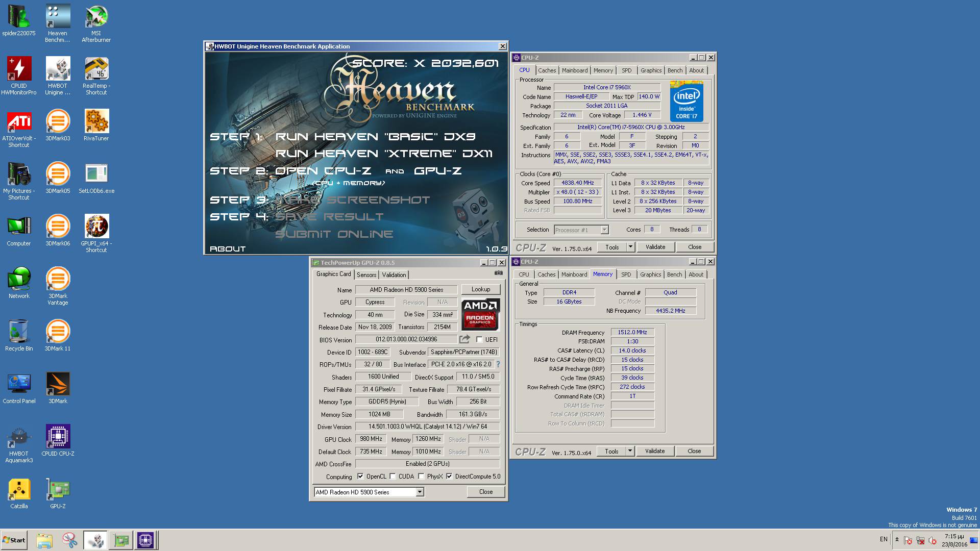Screen dimensions: 980x551
Task: Click Close button in GPU-Z
Action: (x=486, y=492)
